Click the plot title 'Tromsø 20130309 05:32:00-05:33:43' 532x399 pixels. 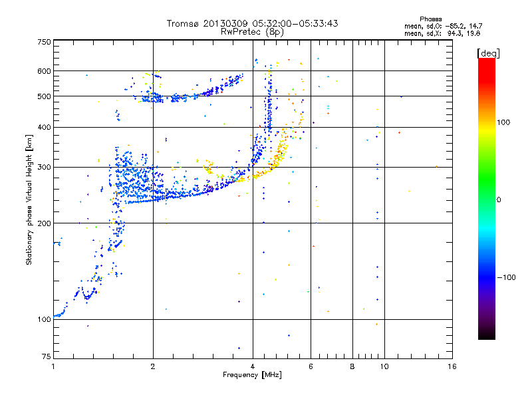(253, 23)
